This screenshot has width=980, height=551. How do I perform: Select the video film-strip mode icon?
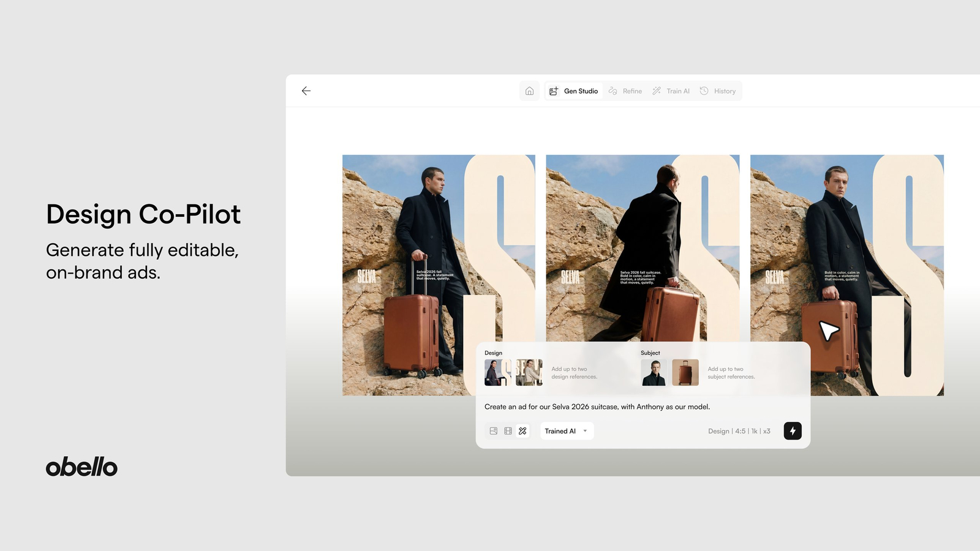[508, 431]
